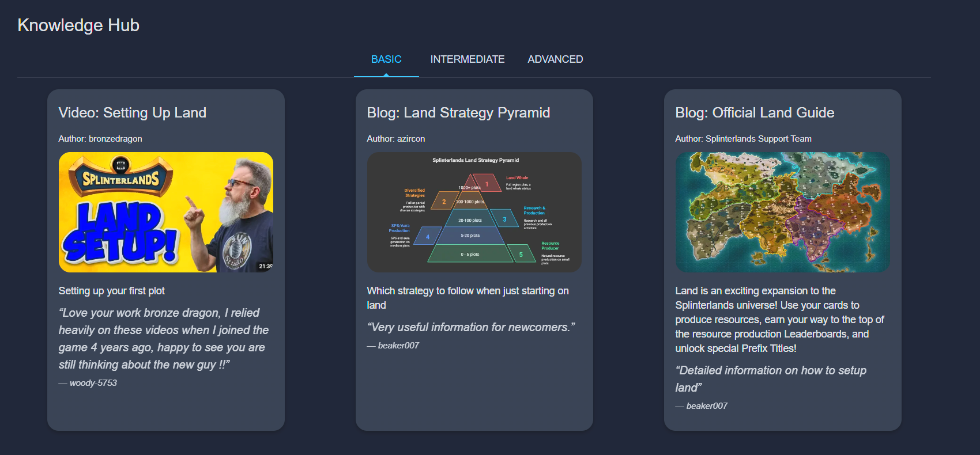This screenshot has height=455, width=980.
Task: Open the INTERMEDIATE tab
Action: click(468, 59)
